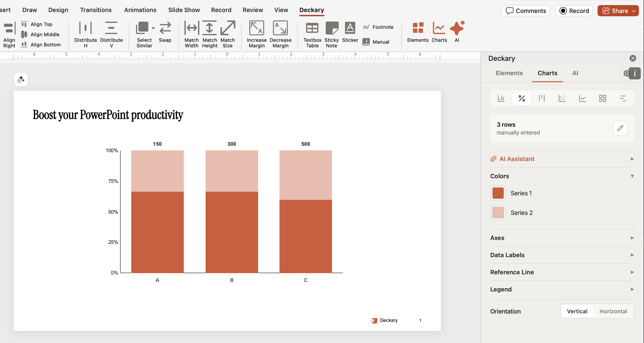Select the scatter chart type icon
The height and width of the screenshot is (343, 644).
pos(562,98)
